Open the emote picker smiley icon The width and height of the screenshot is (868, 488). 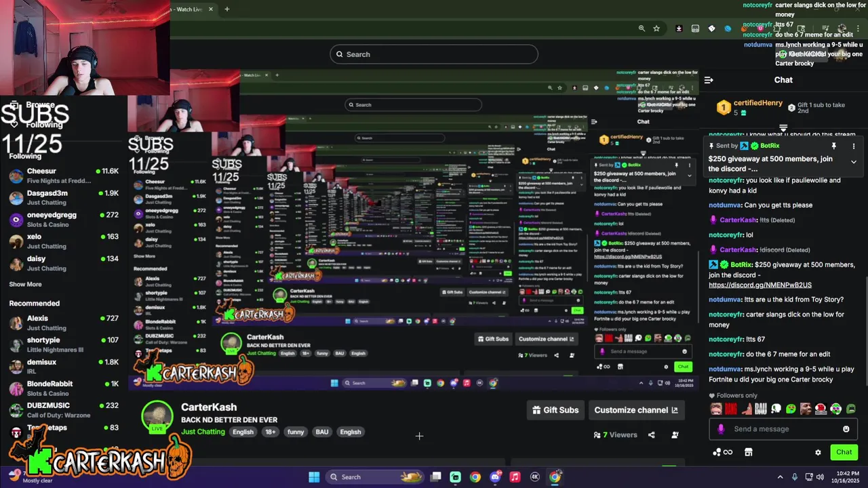coord(846,429)
